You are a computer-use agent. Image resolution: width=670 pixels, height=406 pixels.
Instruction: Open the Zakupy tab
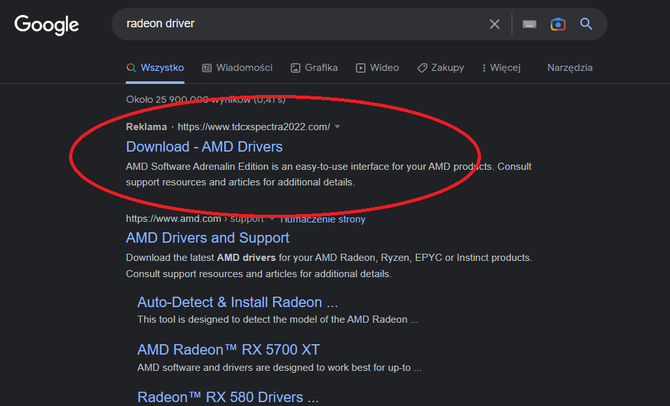[441, 68]
